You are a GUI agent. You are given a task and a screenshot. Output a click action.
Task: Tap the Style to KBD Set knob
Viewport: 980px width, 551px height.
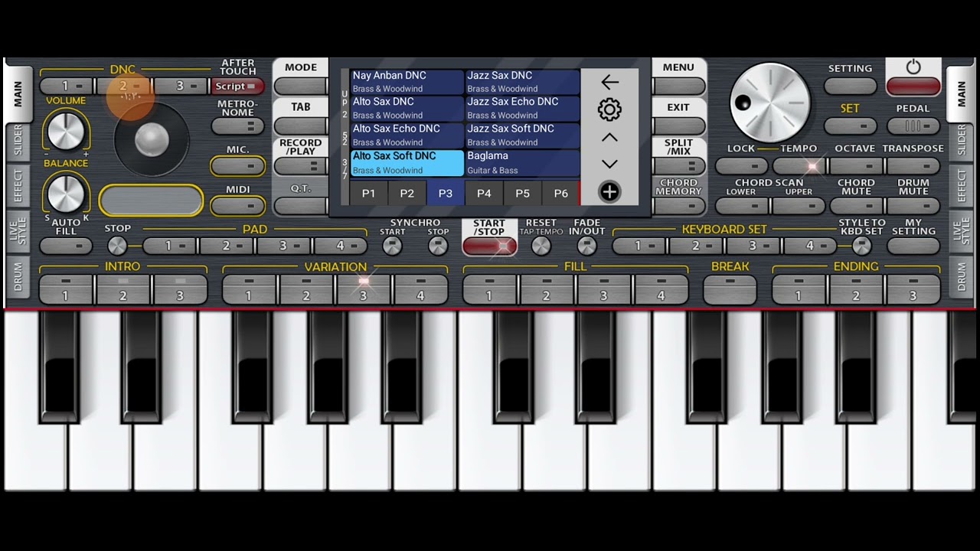pyautogui.click(x=862, y=246)
